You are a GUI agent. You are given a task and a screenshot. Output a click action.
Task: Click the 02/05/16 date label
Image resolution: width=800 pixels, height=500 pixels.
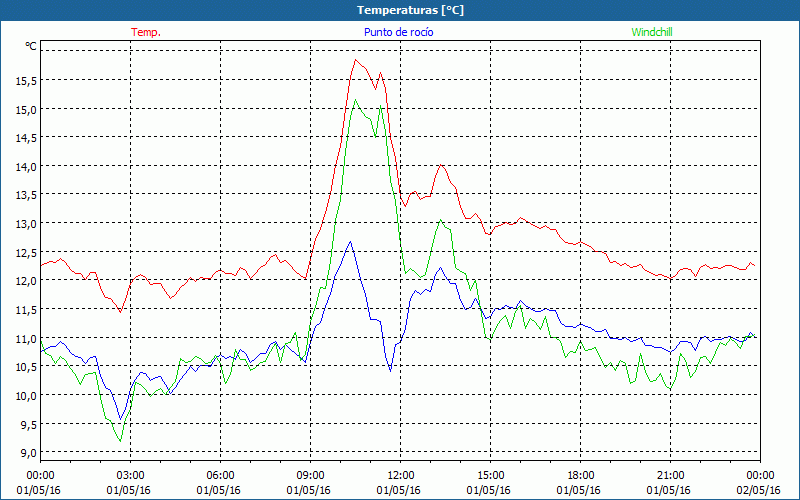coord(759,490)
